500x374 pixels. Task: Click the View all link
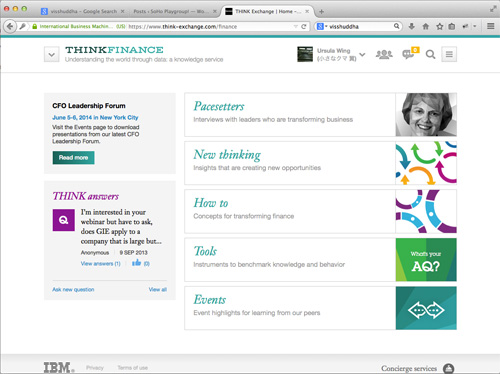coord(158,289)
